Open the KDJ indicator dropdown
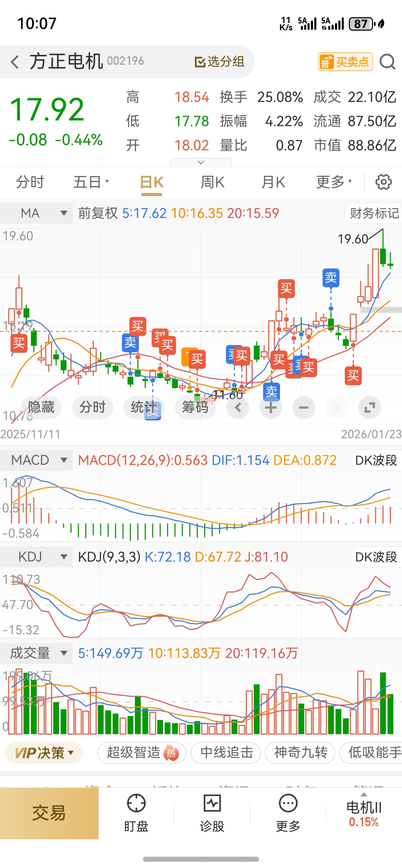This screenshot has height=868, width=402. point(36,557)
